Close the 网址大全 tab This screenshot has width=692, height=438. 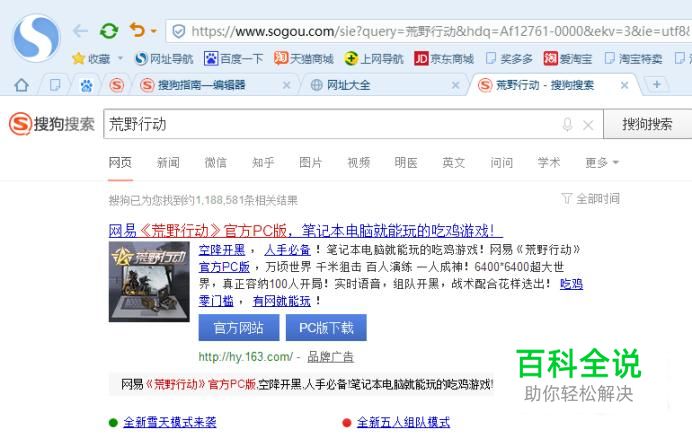coord(455,85)
